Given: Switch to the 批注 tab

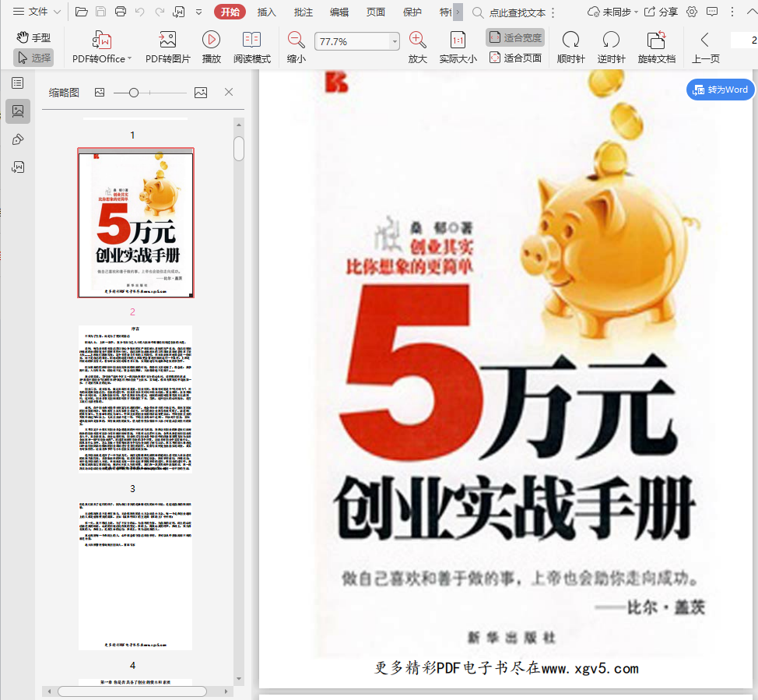Looking at the screenshot, I should (304, 12).
